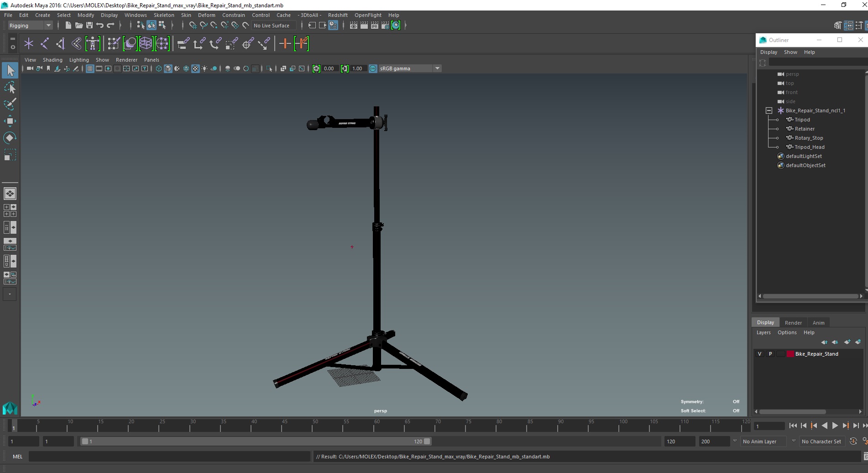The height and width of the screenshot is (473, 868).
Task: Open the layer editor Options menu
Action: point(787,332)
